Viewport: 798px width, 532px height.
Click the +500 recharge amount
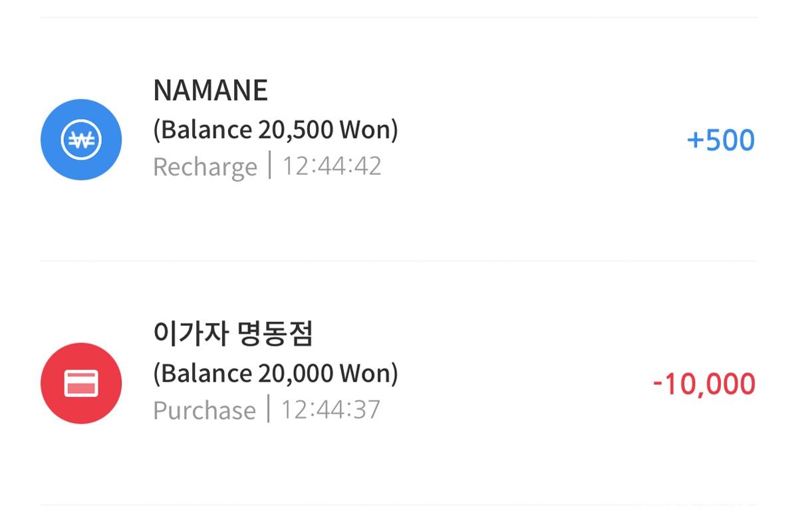(720, 140)
